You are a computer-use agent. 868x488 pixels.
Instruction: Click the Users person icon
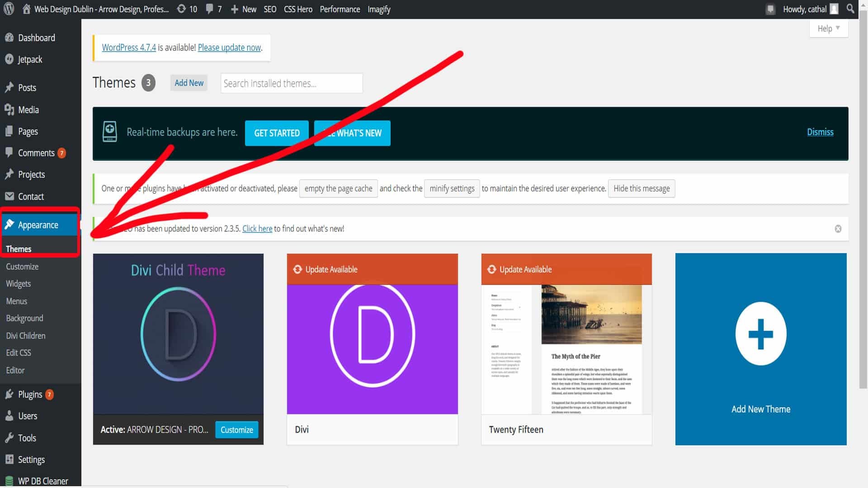point(9,416)
